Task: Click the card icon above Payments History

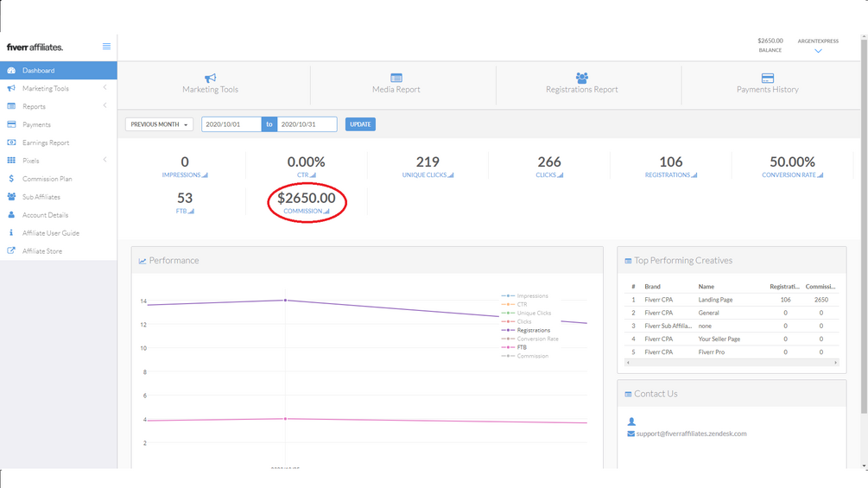Action: [x=768, y=78]
